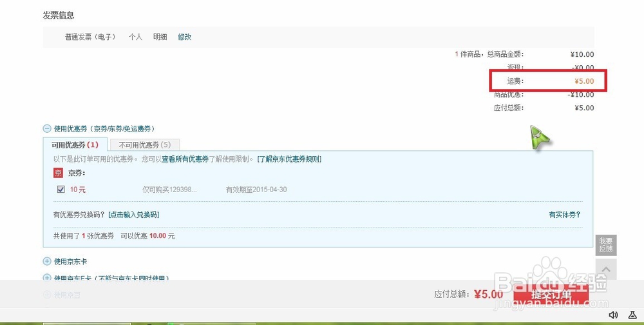Collapse the 使用优惠券 section
The width and height of the screenshot is (644, 325).
pyautogui.click(x=47, y=129)
